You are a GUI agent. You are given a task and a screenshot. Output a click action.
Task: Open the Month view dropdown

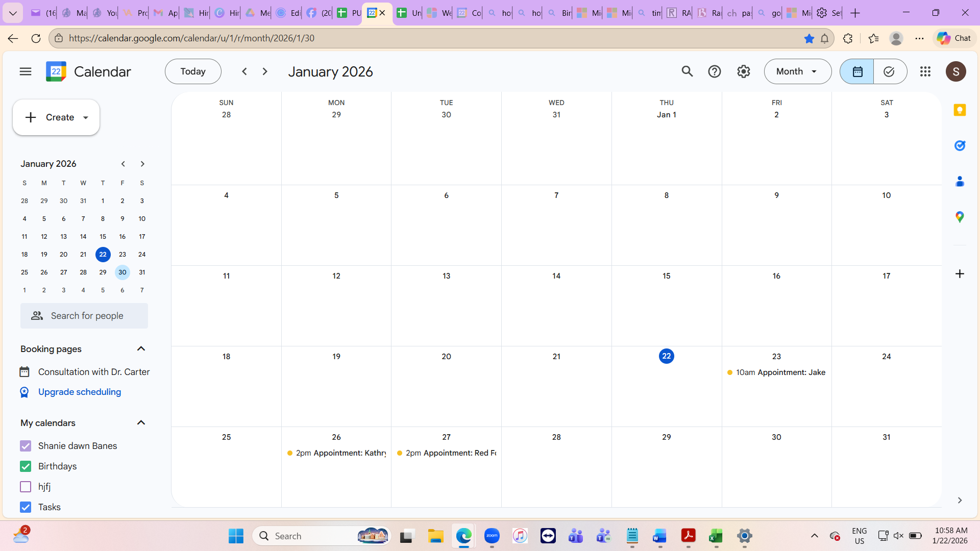(797, 71)
